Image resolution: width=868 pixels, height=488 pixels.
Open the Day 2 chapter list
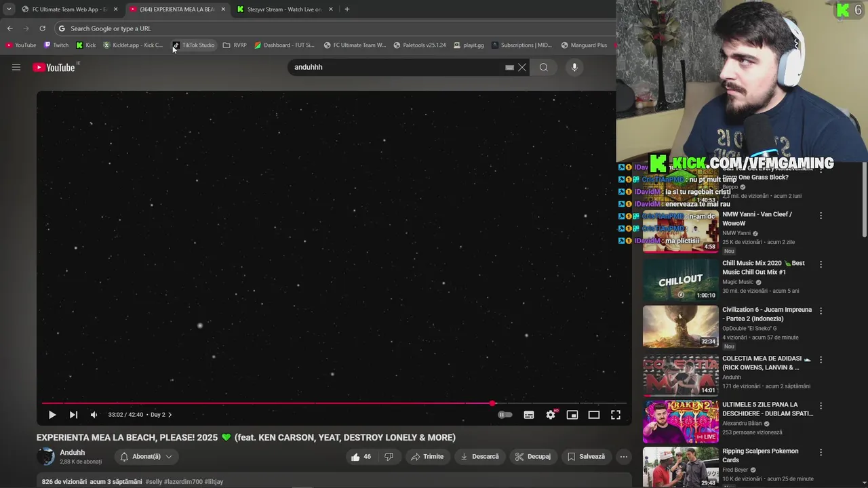point(161,415)
